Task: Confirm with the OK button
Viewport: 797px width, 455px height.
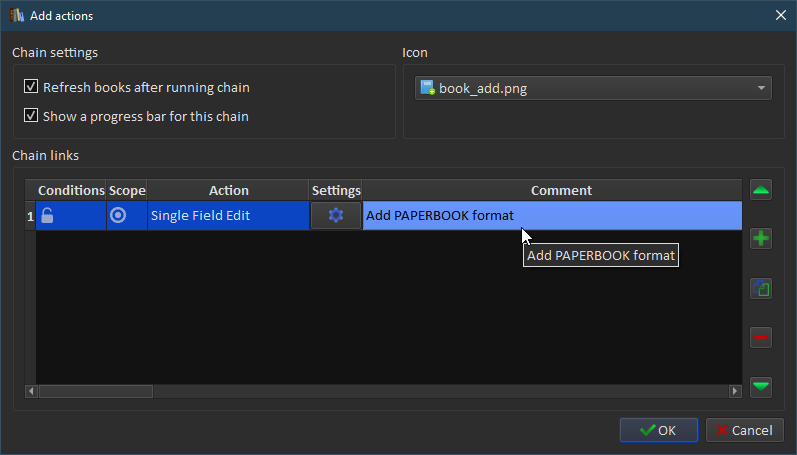Action: pyautogui.click(x=659, y=430)
